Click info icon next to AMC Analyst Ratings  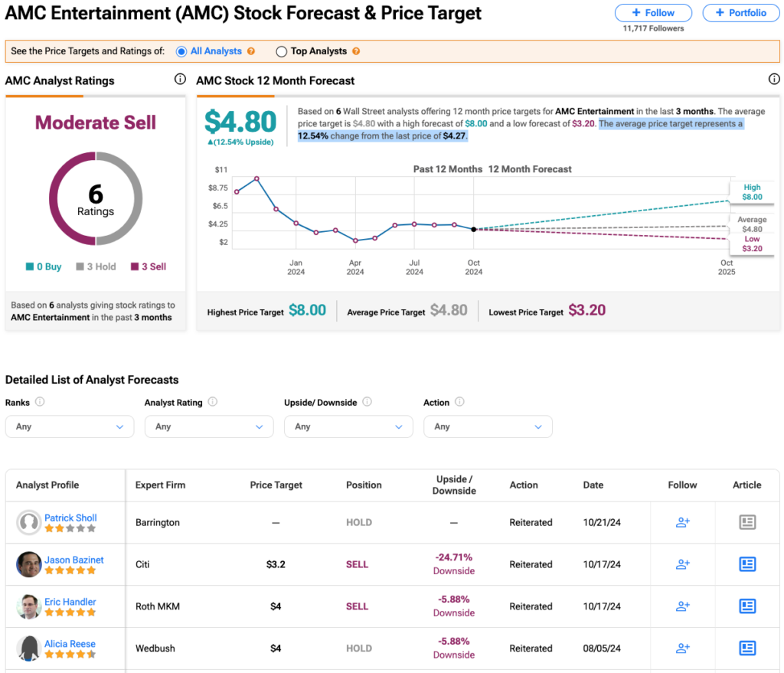tap(180, 79)
